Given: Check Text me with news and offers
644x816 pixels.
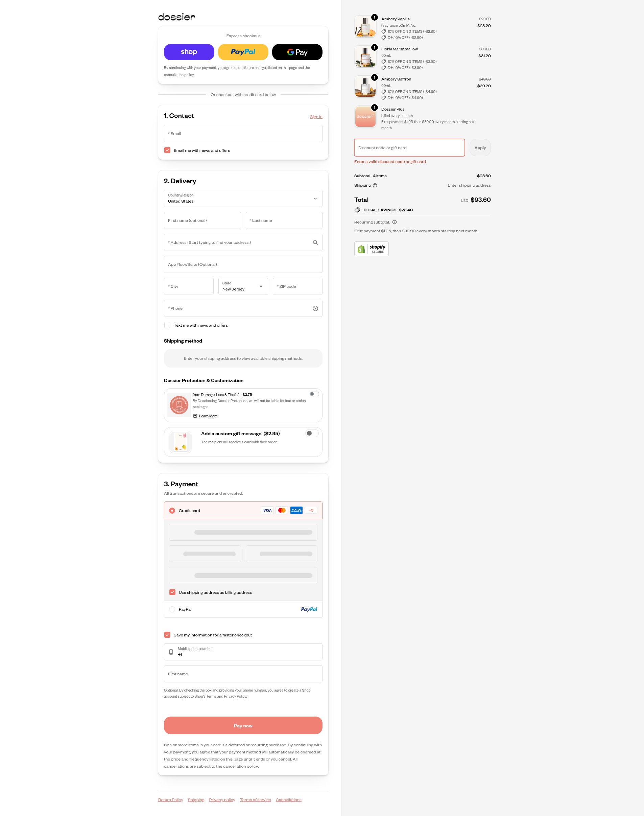Looking at the screenshot, I should tap(167, 325).
